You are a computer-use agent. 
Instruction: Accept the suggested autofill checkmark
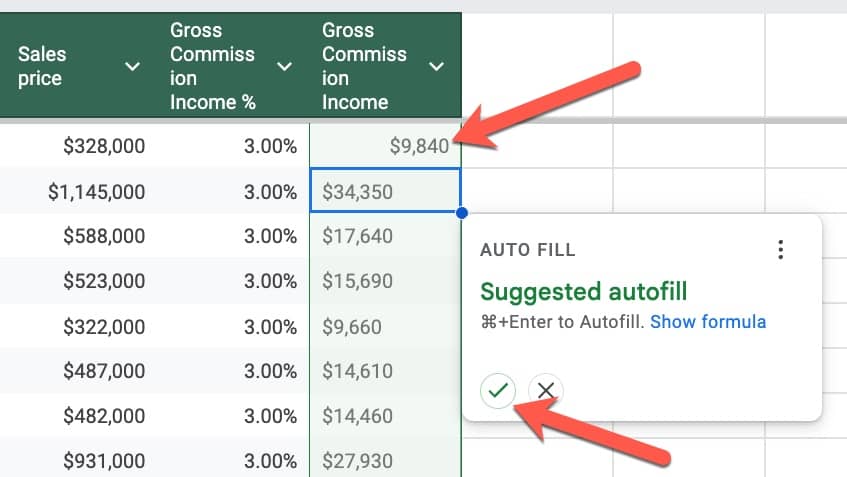(498, 390)
